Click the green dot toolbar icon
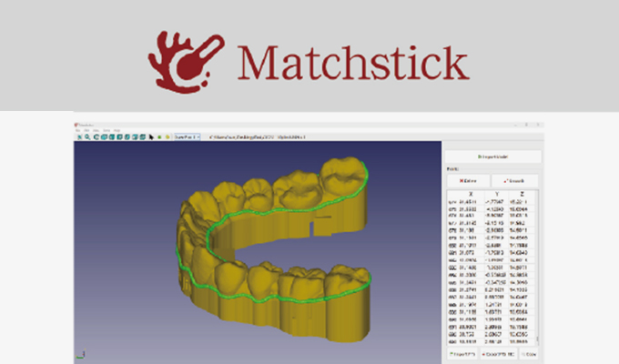 [159, 137]
